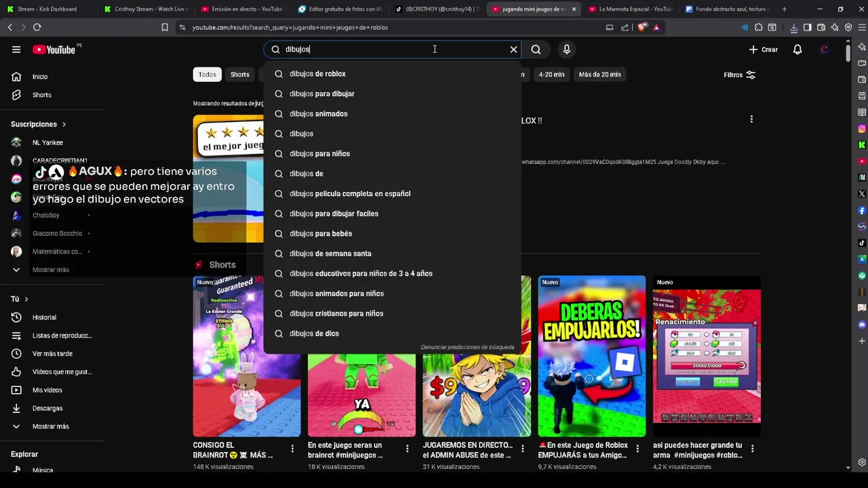Run search with the magnifier button
Screen dimensions: 868x488
[x=536, y=49]
